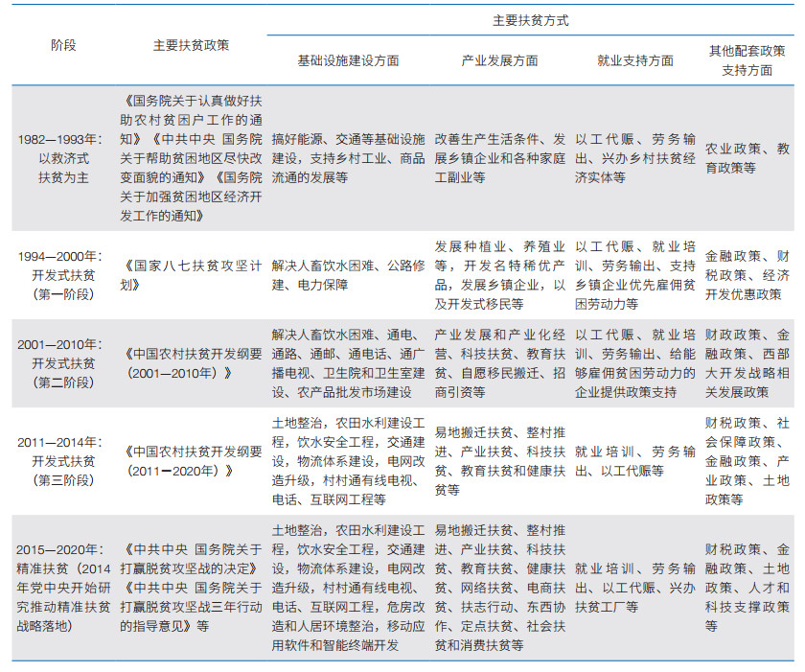Click the infrastructure cell ending 电话、互联网工程等
The width and height of the screenshot is (805, 672).
(x=348, y=461)
